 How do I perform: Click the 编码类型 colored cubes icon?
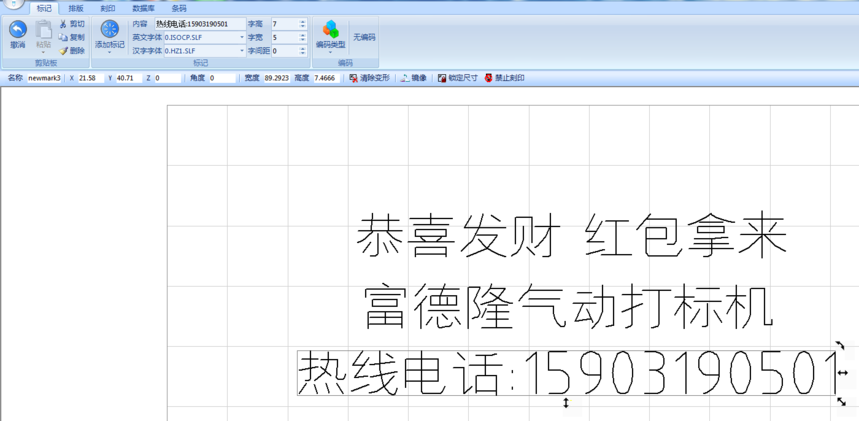point(330,29)
